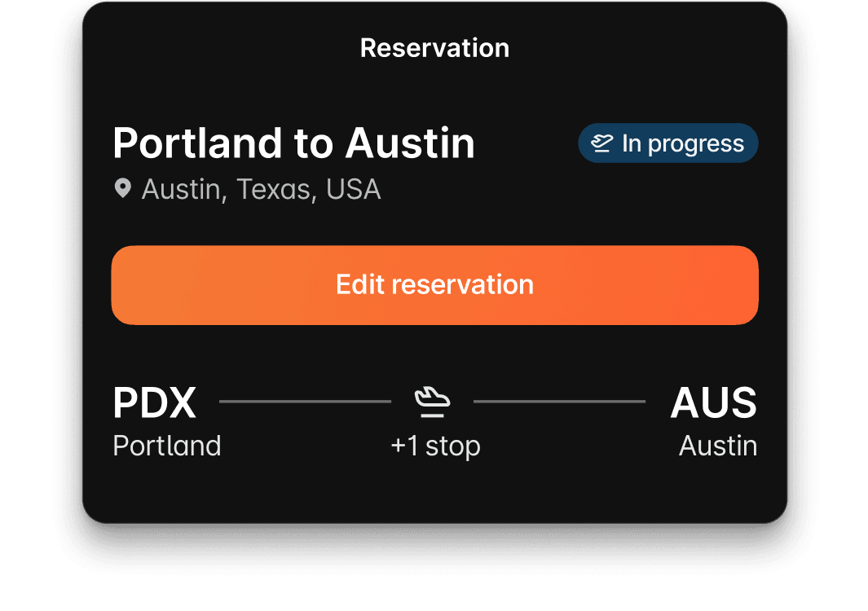Screen dimensions: 868x611
Task: Click the Austin label under AUS
Action: click(718, 446)
